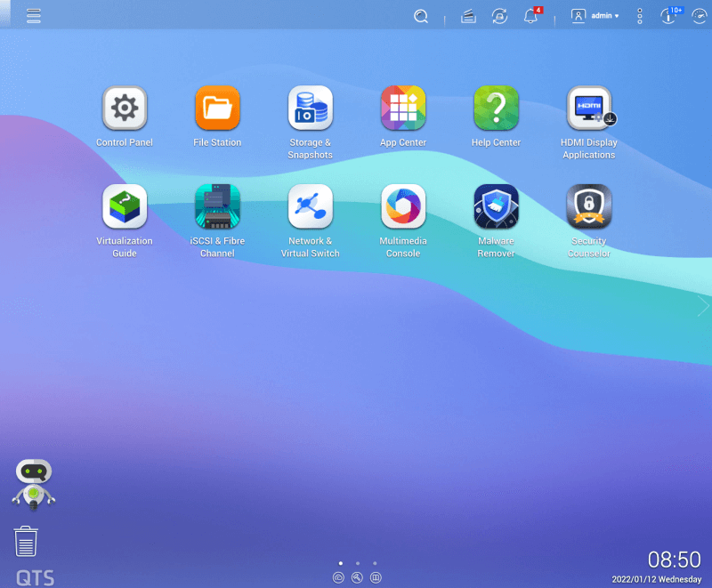The image size is (712, 588).
Task: Open Security Counselor
Action: 588,206
